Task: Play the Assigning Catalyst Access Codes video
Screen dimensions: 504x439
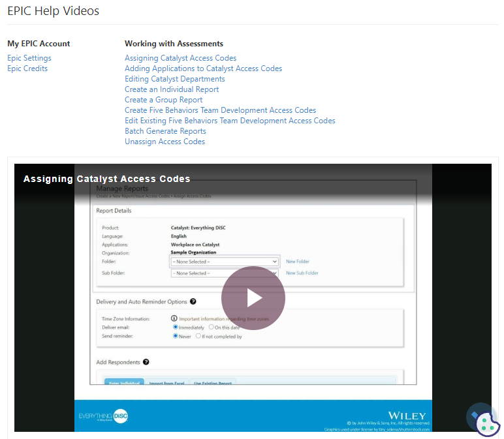Action: 253,297
